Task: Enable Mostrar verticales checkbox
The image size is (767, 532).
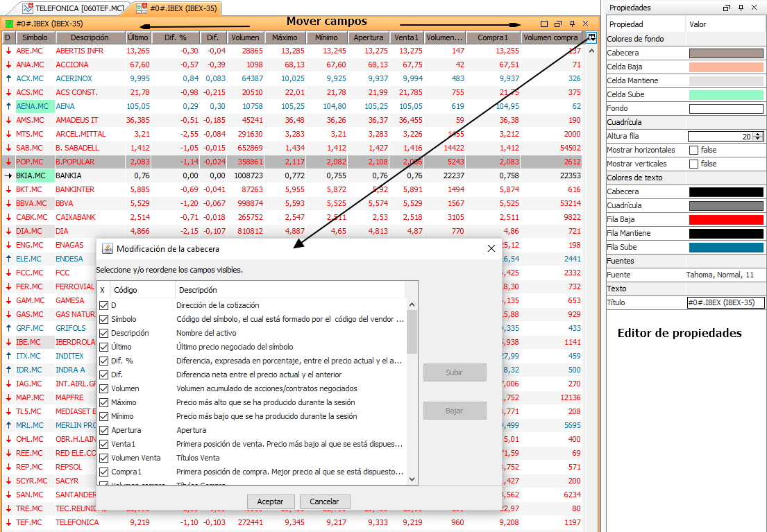Action: (693, 164)
